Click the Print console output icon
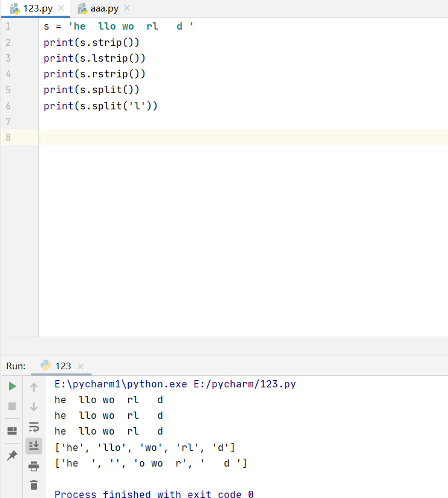 coord(34,466)
